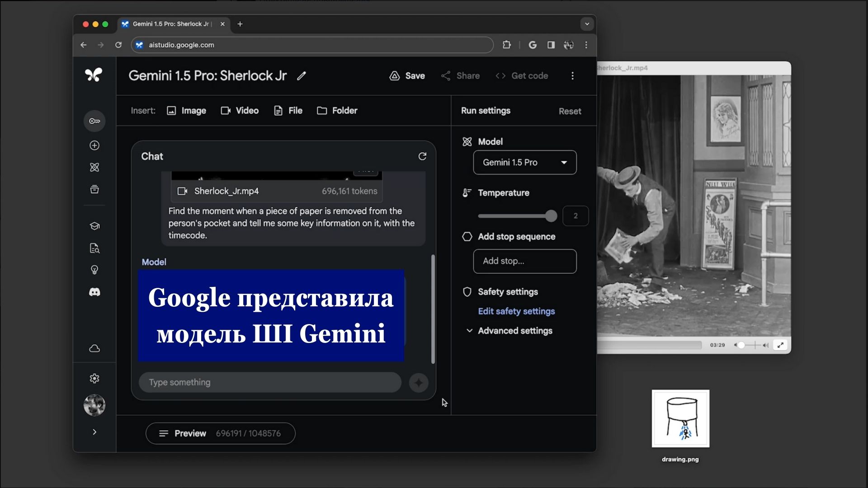Image resolution: width=868 pixels, height=488 pixels.
Task: Expand sidebar with the chevron arrow
Action: click(x=94, y=432)
